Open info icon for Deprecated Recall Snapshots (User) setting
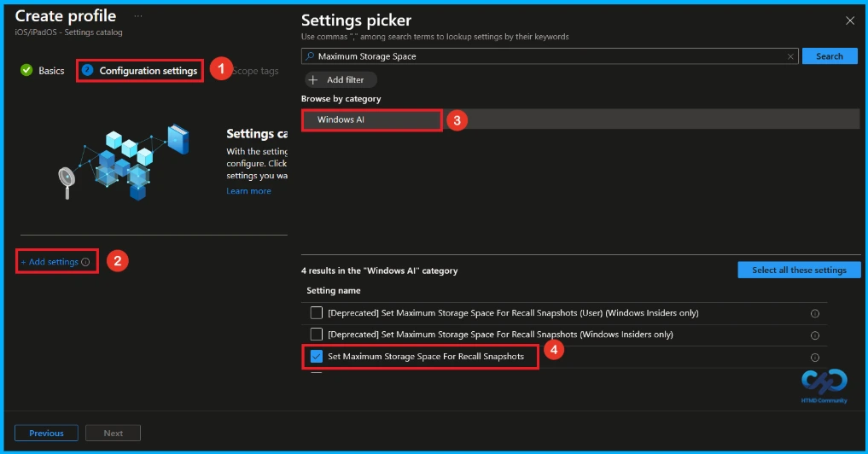 click(x=815, y=313)
